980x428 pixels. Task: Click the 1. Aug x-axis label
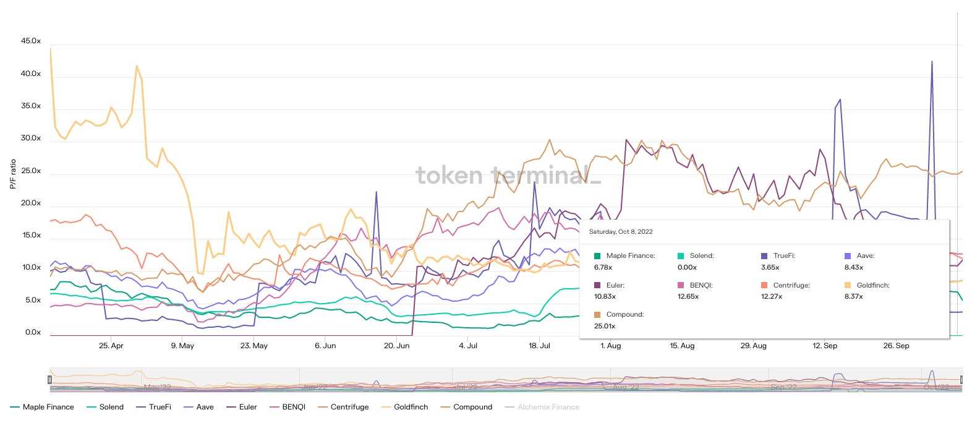coord(610,346)
